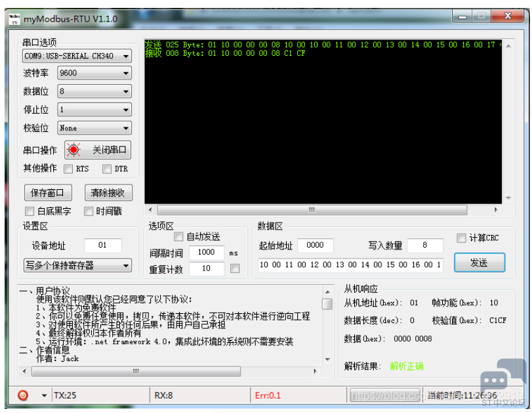Expand the 波特率 baud rate dropdown
The height and width of the screenshot is (413, 532).
click(94, 74)
